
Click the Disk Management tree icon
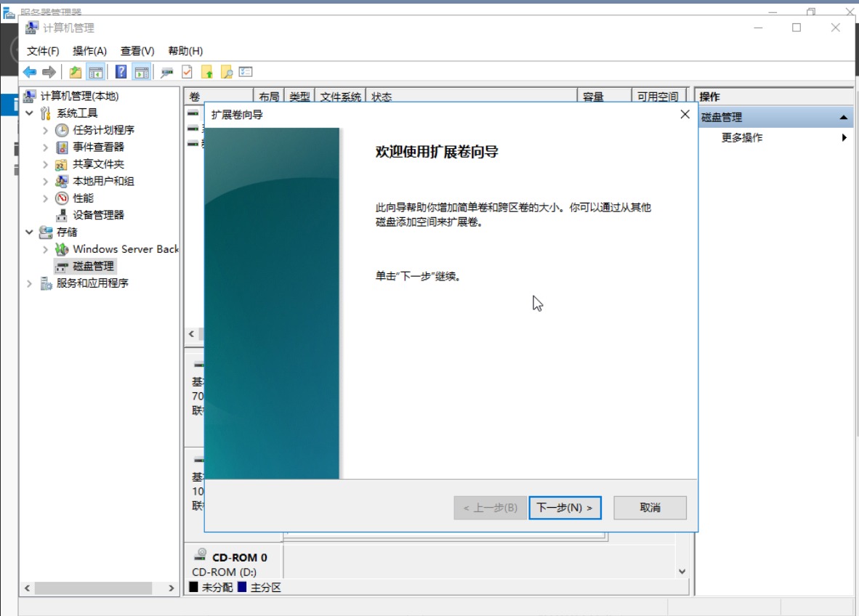[62, 266]
